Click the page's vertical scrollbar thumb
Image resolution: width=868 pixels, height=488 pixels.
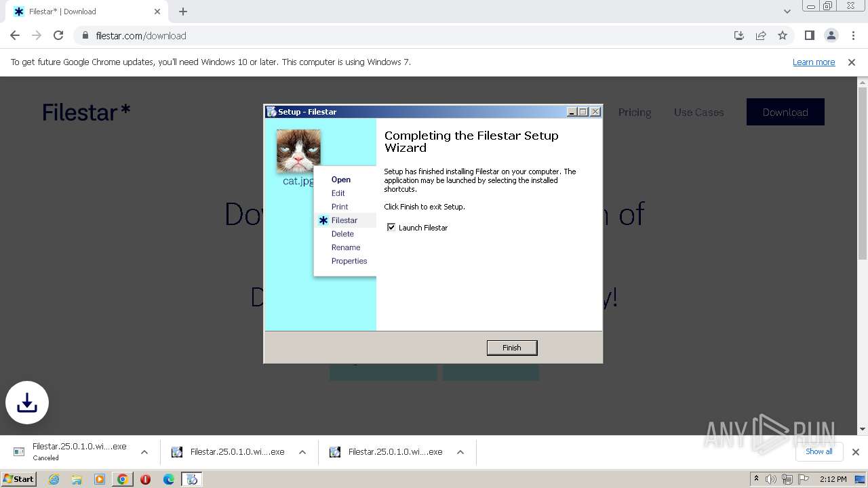point(863,174)
